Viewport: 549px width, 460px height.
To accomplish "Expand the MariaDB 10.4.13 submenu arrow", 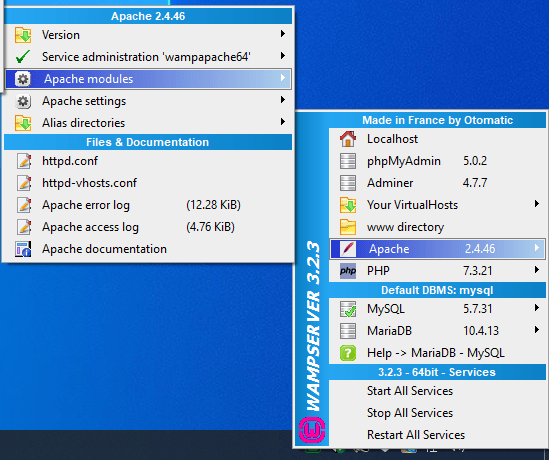I will click(x=537, y=329).
